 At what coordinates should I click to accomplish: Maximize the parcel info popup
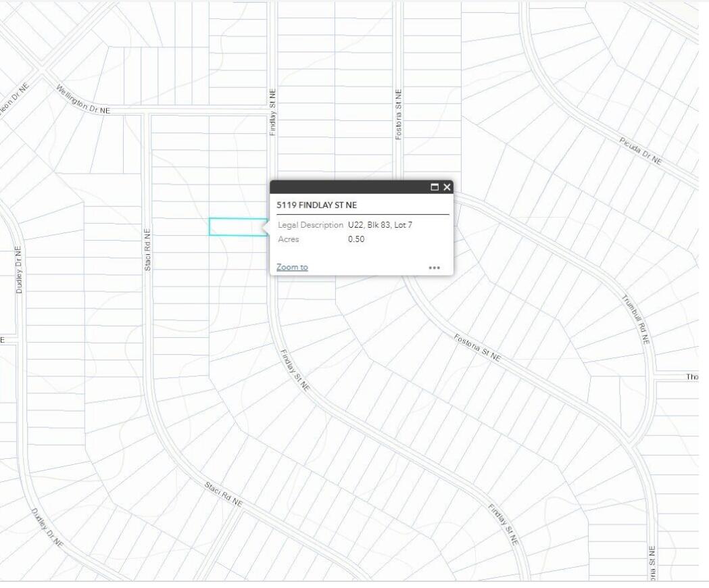pyautogui.click(x=435, y=187)
